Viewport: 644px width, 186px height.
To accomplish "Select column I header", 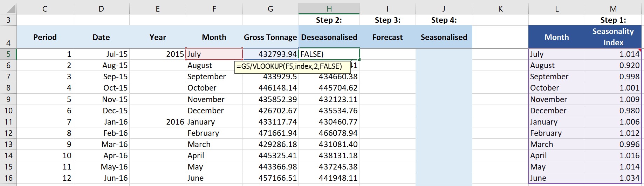I will (x=388, y=9).
